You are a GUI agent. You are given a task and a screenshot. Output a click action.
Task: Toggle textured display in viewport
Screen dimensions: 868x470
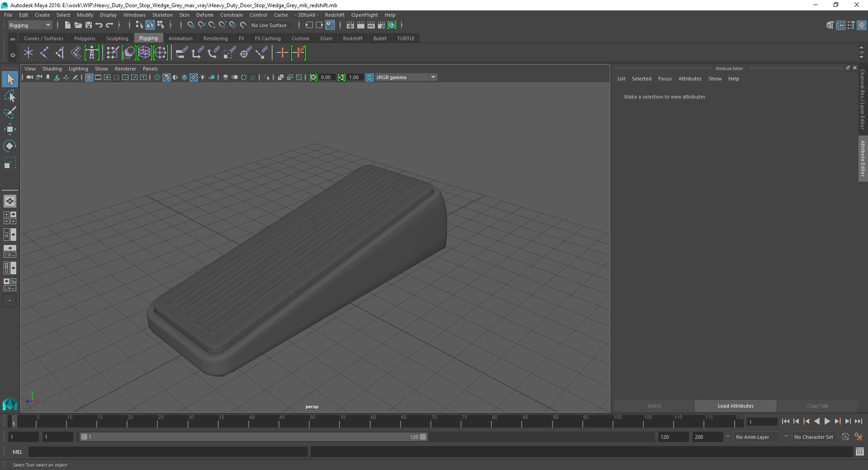pos(193,77)
